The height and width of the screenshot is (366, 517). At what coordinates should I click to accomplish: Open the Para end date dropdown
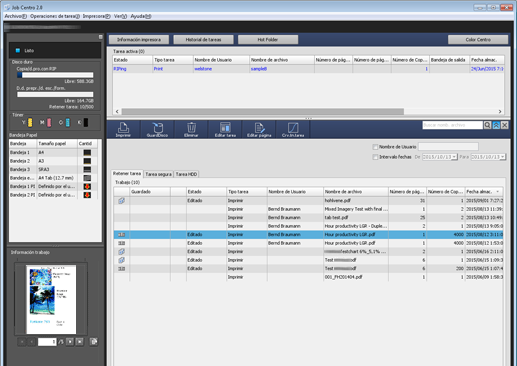(x=502, y=157)
